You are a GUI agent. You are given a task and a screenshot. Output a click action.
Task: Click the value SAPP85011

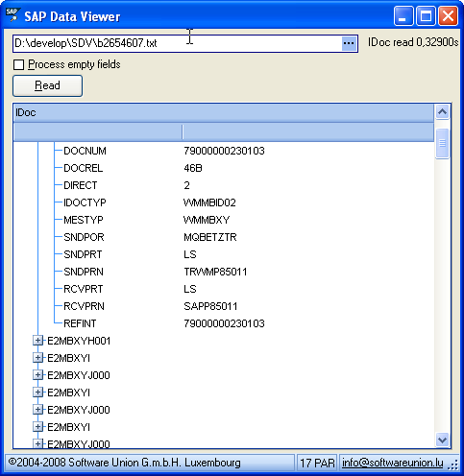tap(210, 306)
